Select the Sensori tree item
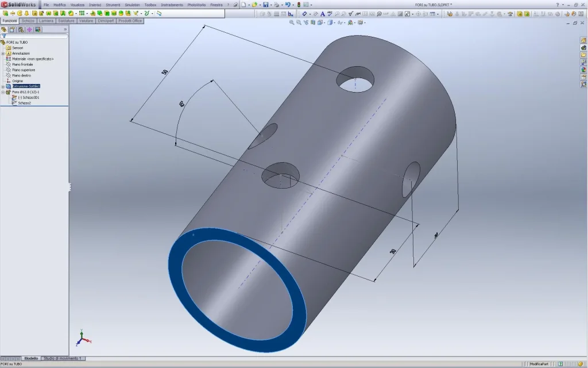Viewport: 588px width, 368px height. tap(17, 48)
